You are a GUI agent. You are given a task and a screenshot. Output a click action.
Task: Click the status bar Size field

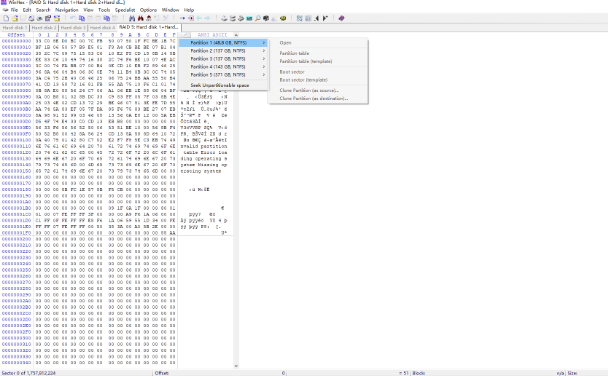coord(587,373)
